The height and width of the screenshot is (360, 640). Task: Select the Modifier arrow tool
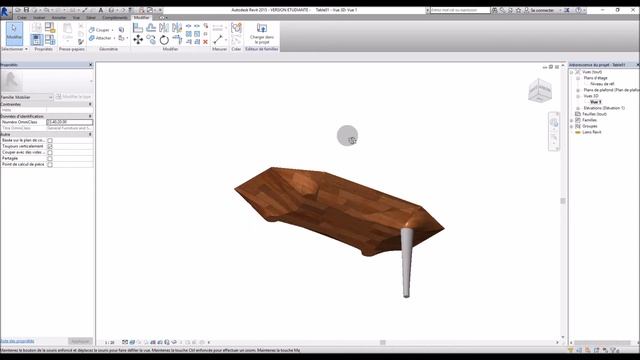14,33
